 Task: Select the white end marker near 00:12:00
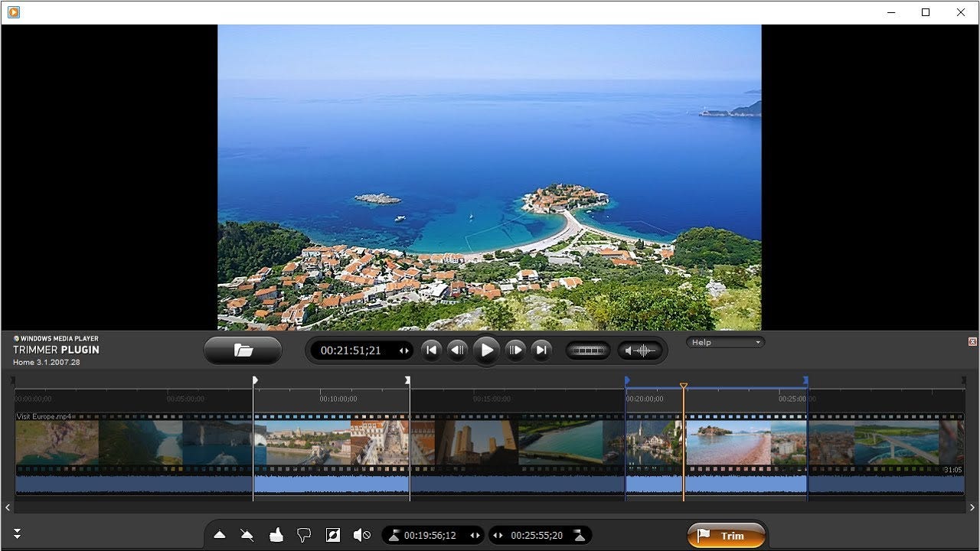pos(408,380)
